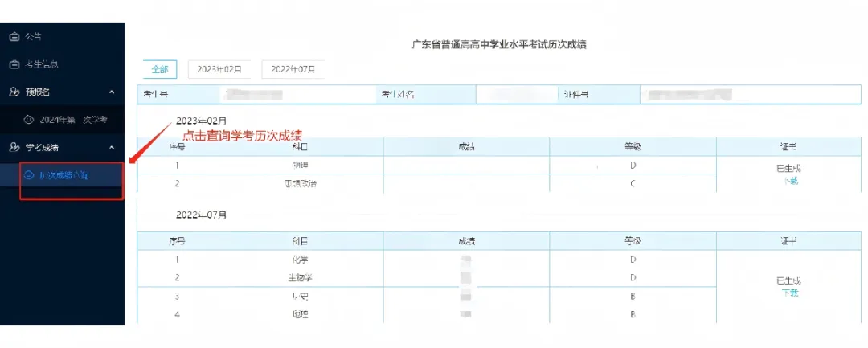Click the 证书 column header in 2023年02月 table

click(x=789, y=146)
